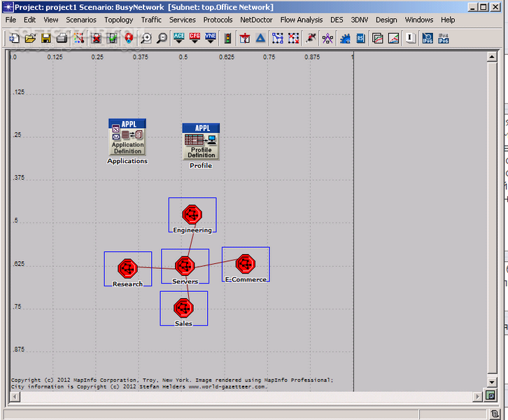Click the vertical scrollbar up arrow
Image resolution: width=508 pixels, height=420 pixels.
(x=492, y=57)
